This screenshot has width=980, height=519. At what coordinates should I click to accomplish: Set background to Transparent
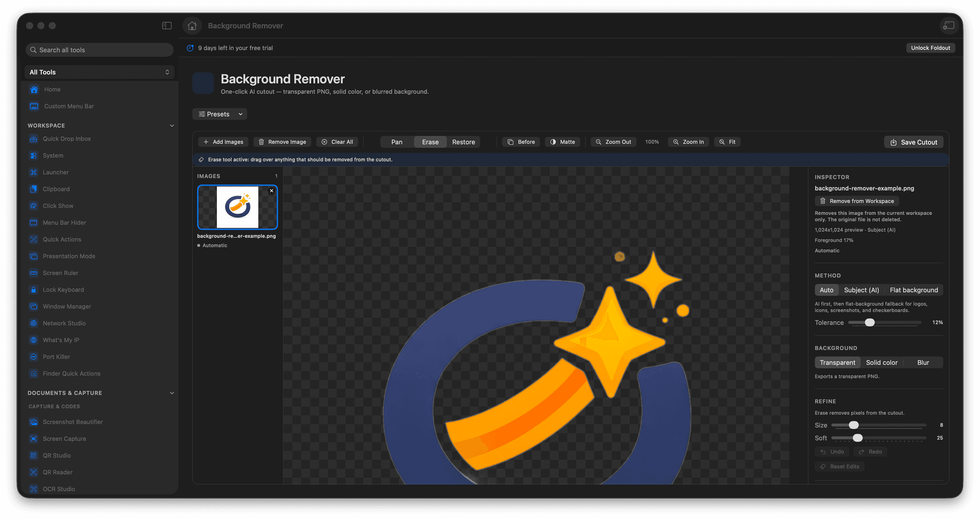(838, 363)
